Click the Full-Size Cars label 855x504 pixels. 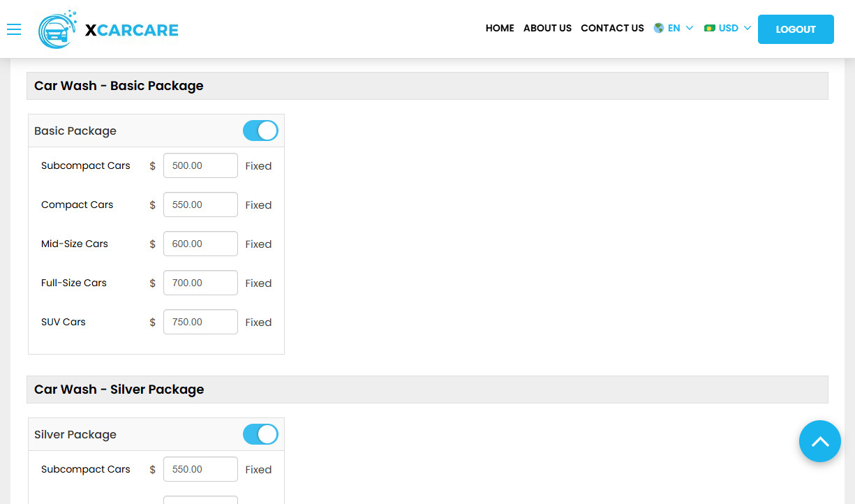click(x=74, y=283)
